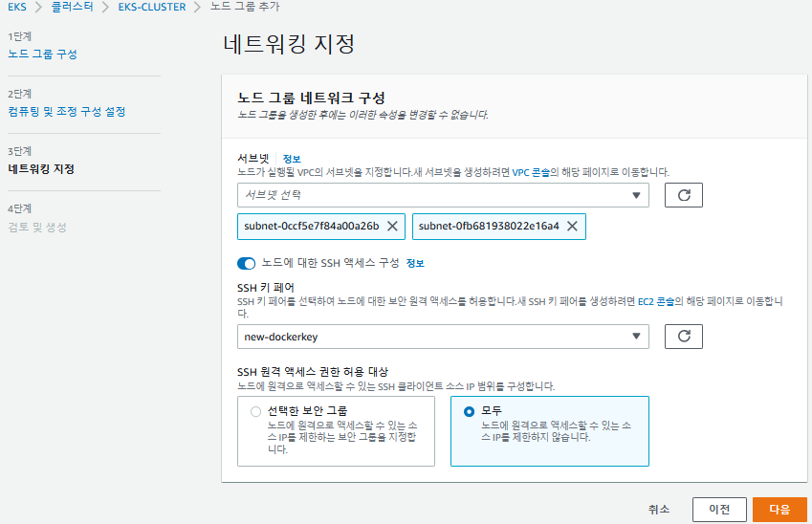The image size is (812, 524).
Task: Open 정보 link next to SSH access
Action: [415, 264]
